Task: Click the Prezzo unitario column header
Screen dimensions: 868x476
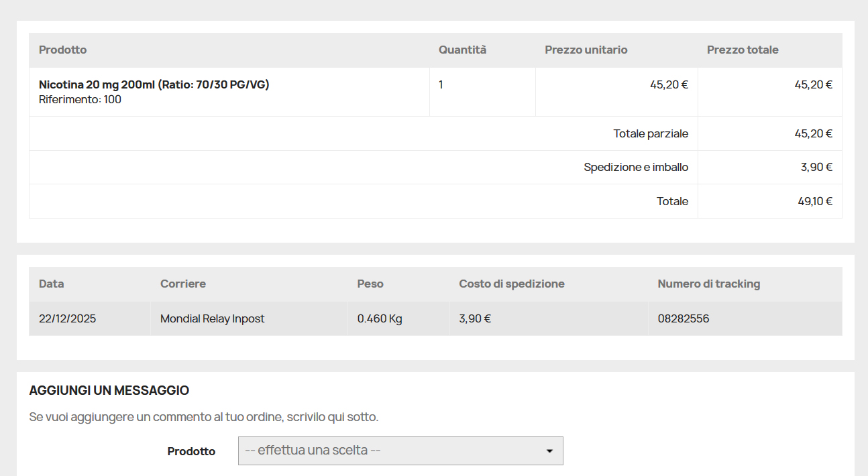Action: [x=586, y=50]
